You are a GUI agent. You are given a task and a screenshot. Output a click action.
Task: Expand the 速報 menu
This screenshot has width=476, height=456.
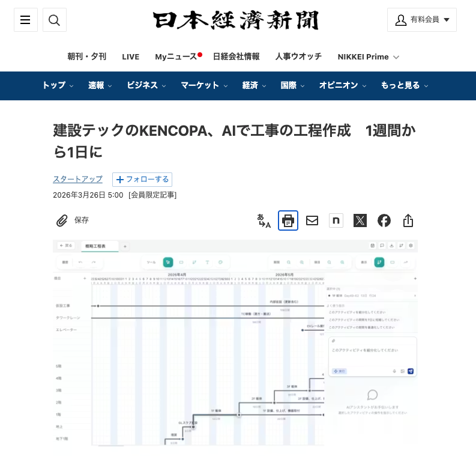pyautogui.click(x=100, y=85)
